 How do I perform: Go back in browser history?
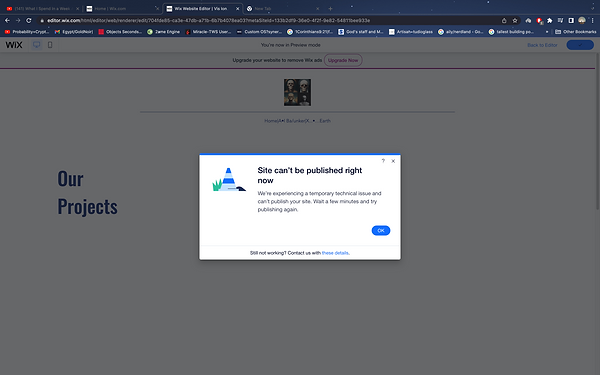7,20
